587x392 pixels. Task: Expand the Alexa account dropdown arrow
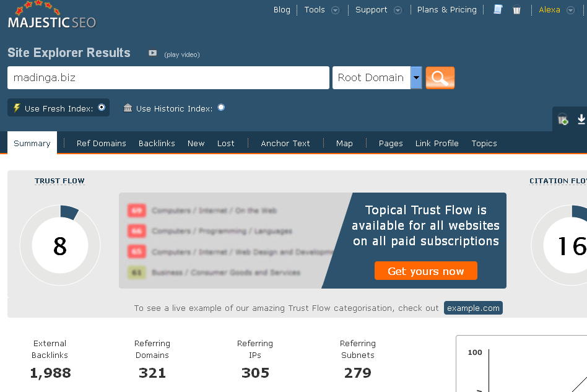(x=570, y=10)
